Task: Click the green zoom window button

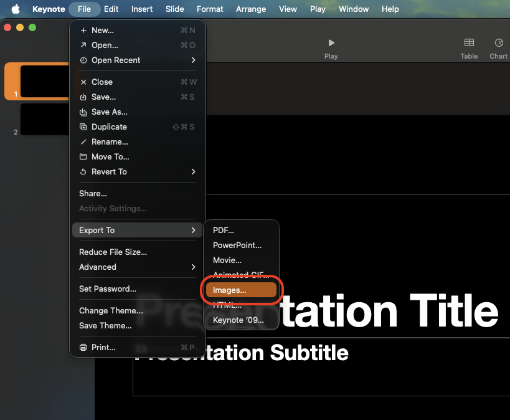Action: click(x=32, y=27)
